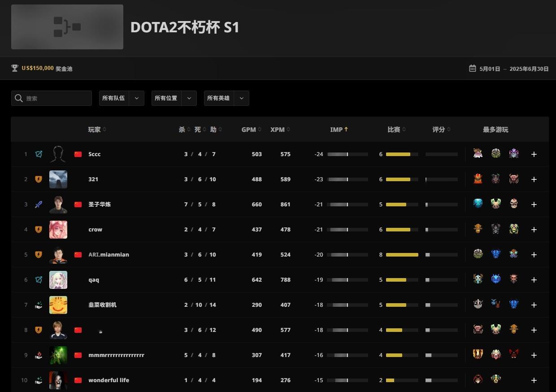Click qaq's first most-played hero icon
Image resolution: width=556 pixels, height=392 pixels.
pyautogui.click(x=478, y=279)
